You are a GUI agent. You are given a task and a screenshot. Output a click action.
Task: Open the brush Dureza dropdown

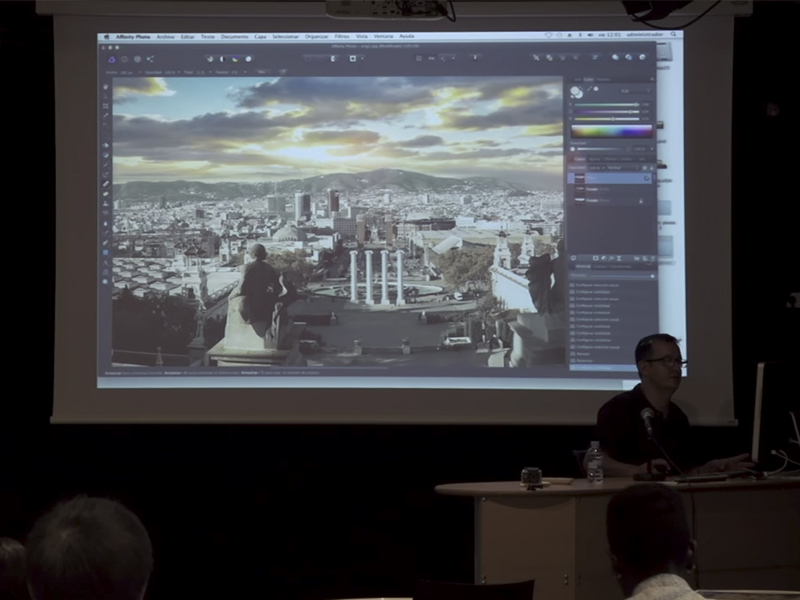point(245,72)
